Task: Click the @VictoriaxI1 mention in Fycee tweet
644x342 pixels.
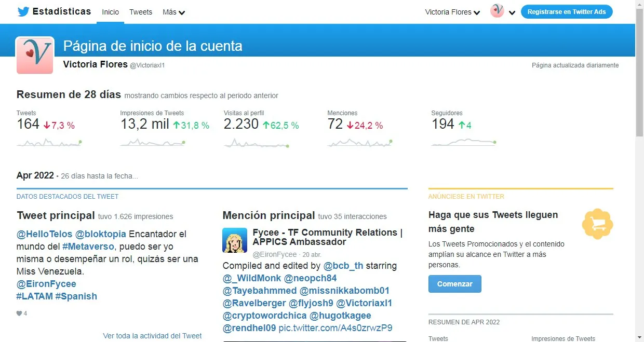Action: coord(364,303)
